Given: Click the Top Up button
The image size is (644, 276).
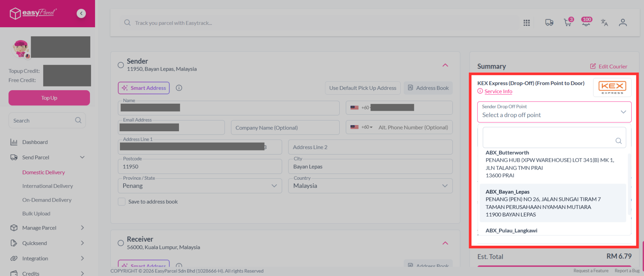Looking at the screenshot, I should click(x=49, y=98).
